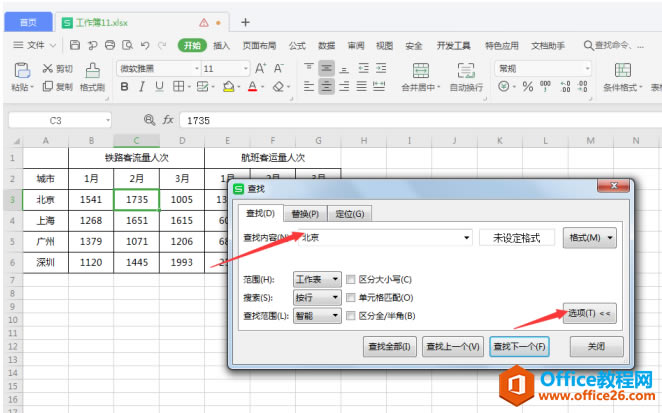Select the Format Painter (格式刷)

[92, 76]
